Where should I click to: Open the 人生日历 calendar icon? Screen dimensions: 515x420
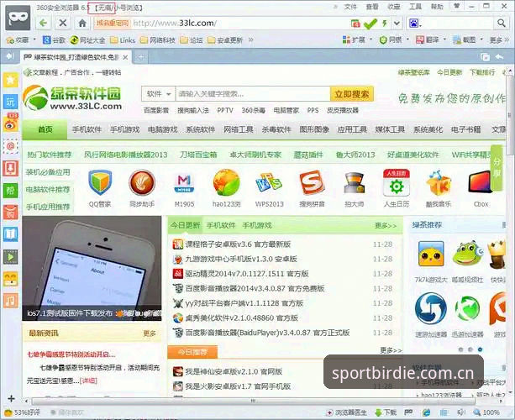[397, 182]
